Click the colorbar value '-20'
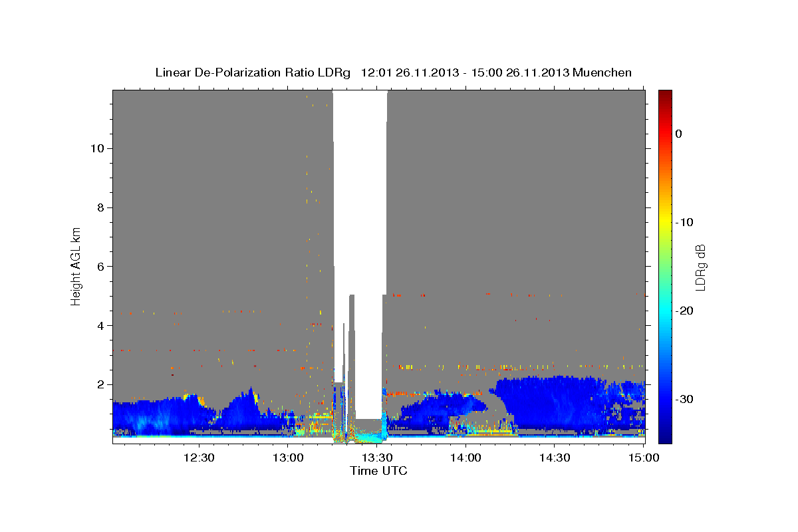Image resolution: width=798 pixels, height=532 pixels. (685, 311)
